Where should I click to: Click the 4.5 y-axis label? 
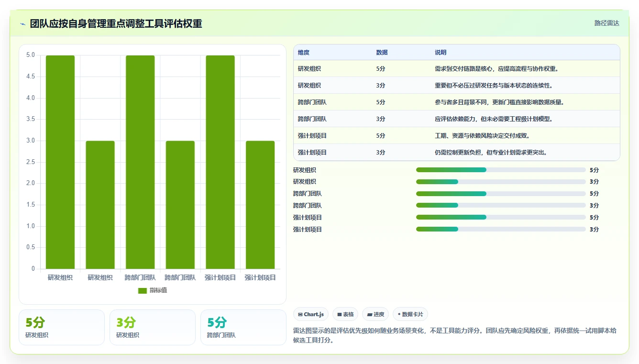click(31, 77)
